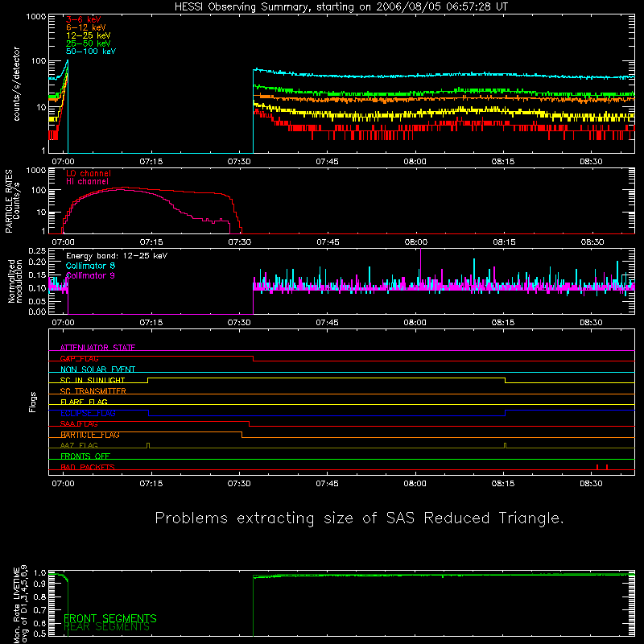This screenshot has height=644, width=644.
Task: Select the LO channel legend label
Action: [89, 173]
